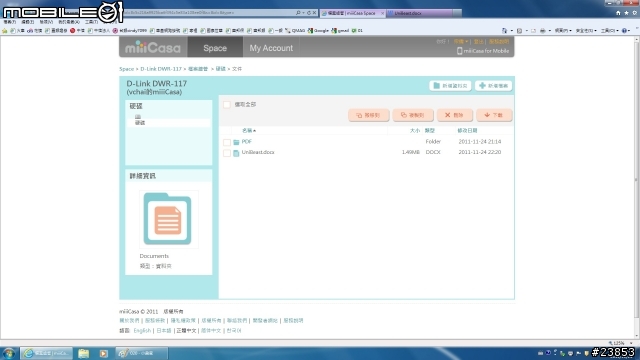Click the Windows Start button
Screen dimensions: 640x360
pos(9,353)
